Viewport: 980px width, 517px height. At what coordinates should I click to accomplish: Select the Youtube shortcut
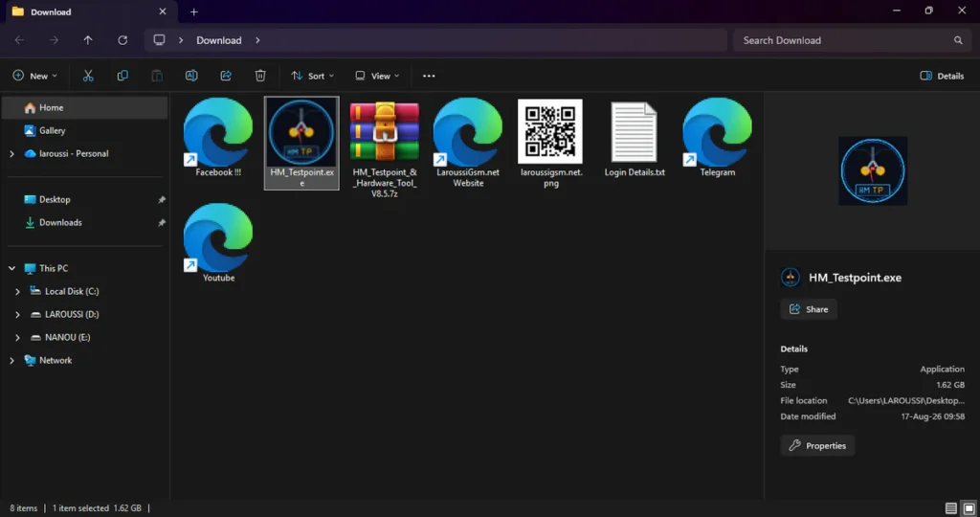(218, 242)
